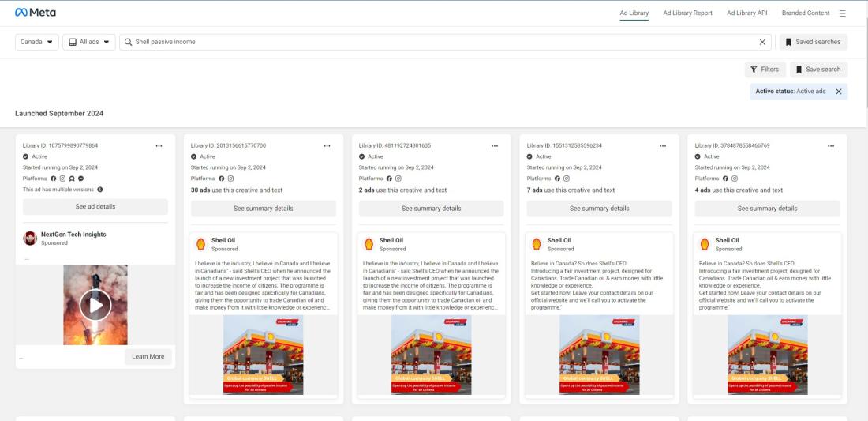
Task: Open the Ad Library API tab
Action: [746, 13]
